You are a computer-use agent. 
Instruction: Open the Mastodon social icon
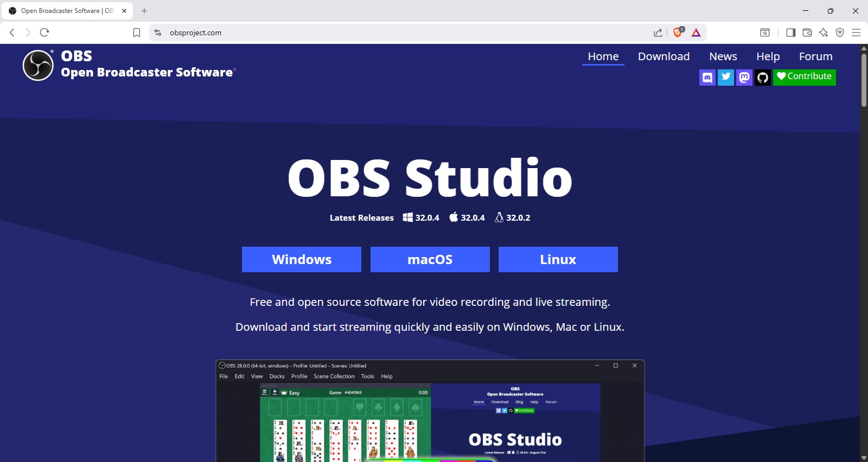click(744, 78)
